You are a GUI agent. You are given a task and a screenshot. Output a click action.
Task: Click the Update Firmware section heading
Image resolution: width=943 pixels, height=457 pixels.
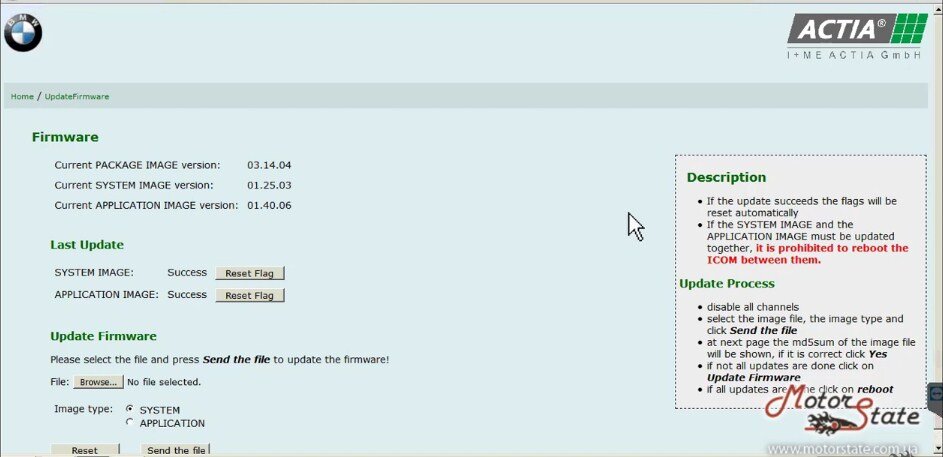tap(103, 336)
